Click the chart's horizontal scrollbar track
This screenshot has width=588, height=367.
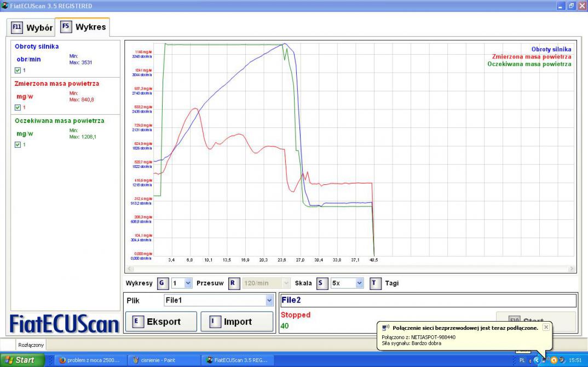pos(350,269)
